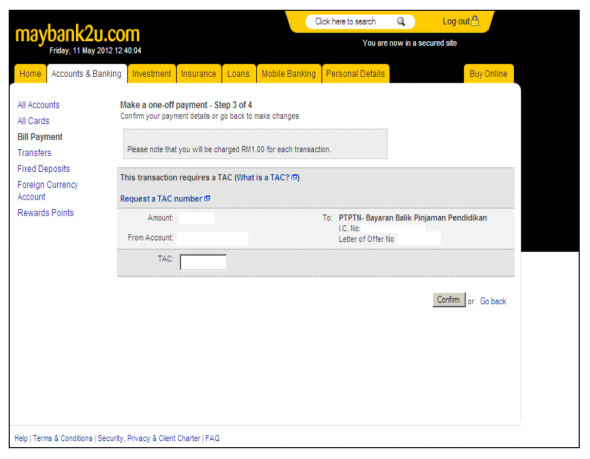Open the Personal Details tab
590x459 pixels.
[356, 74]
